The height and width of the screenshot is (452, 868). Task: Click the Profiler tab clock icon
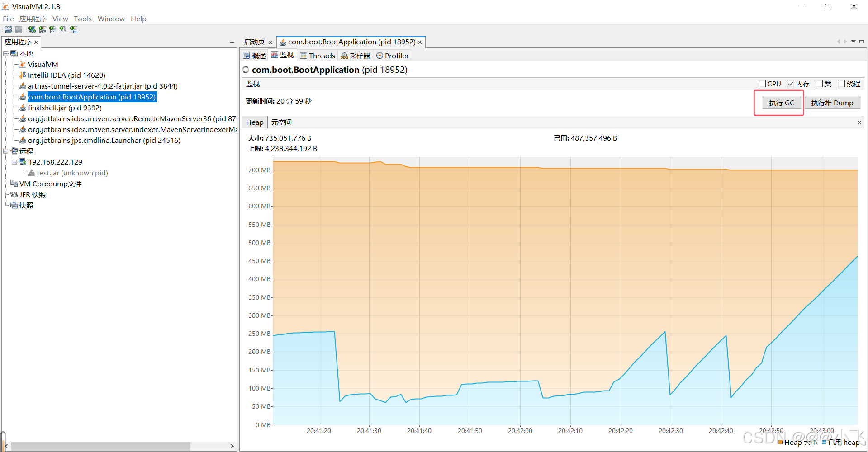click(380, 56)
